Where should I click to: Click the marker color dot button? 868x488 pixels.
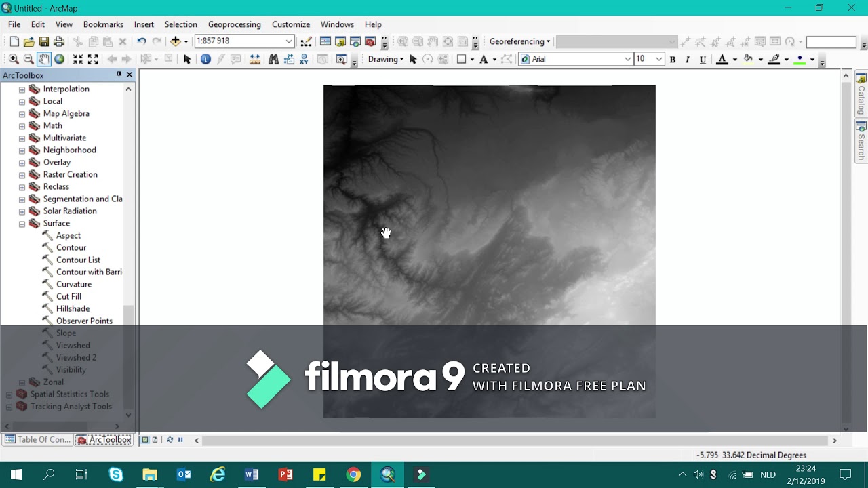(800, 60)
